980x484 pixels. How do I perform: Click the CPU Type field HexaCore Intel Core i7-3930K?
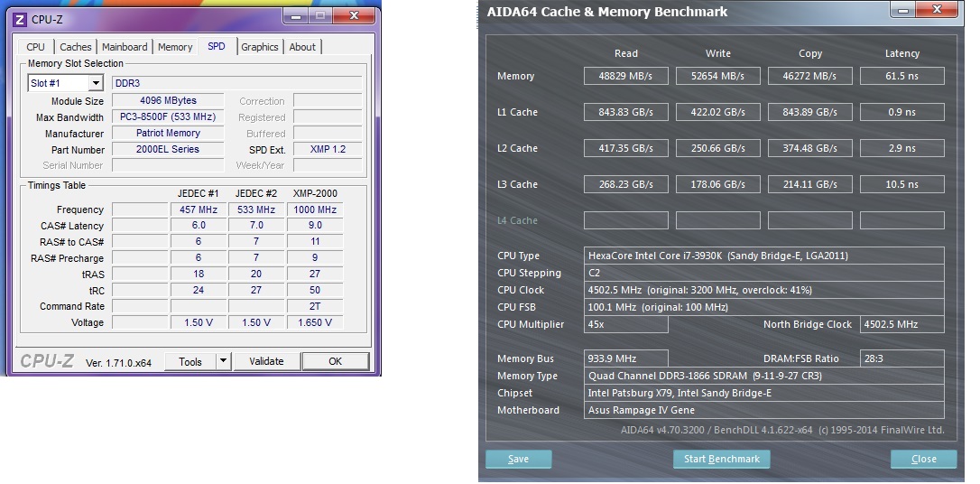(x=763, y=256)
